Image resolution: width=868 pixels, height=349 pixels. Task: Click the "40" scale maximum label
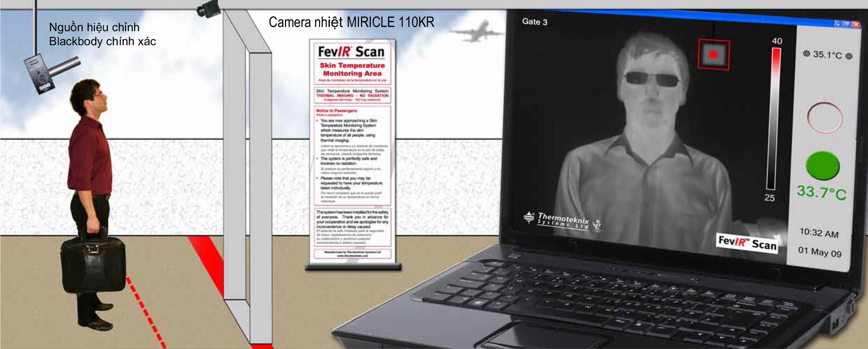click(777, 41)
